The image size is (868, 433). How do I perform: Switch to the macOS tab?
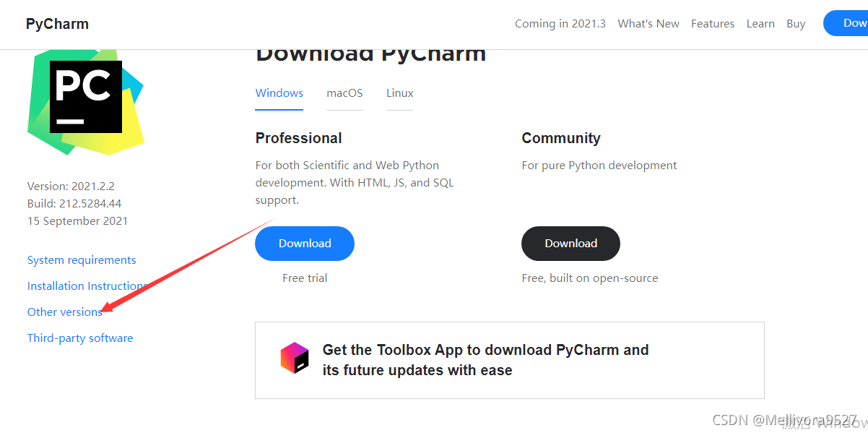tap(344, 93)
